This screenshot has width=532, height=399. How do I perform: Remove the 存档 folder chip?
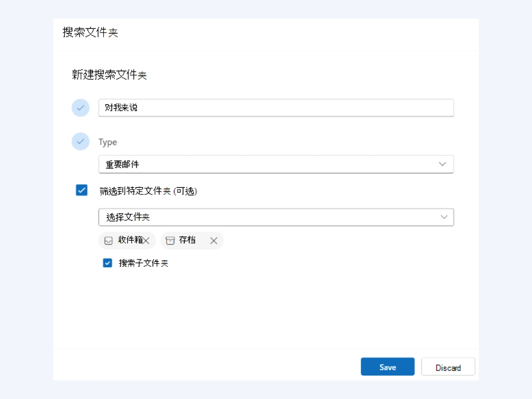click(214, 241)
